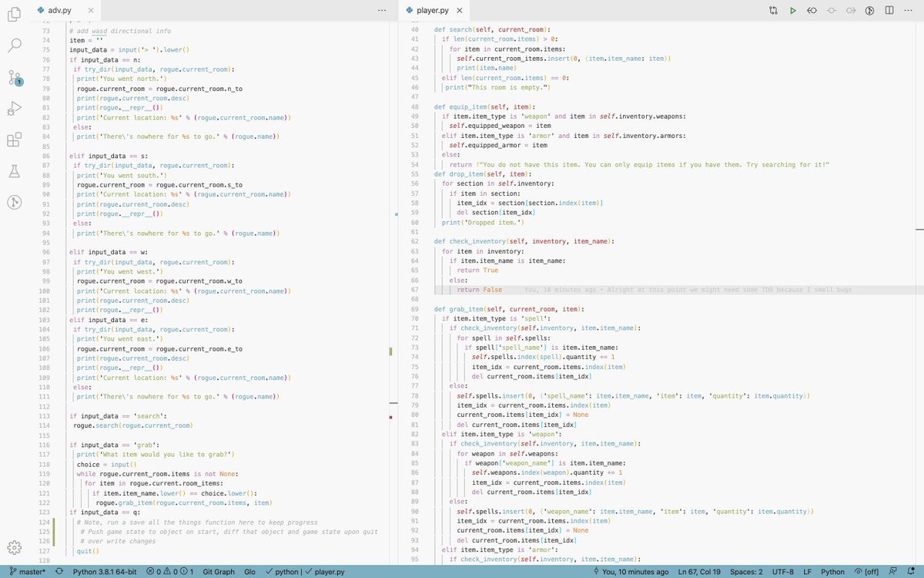Open the Manage gear menu
Viewport: 924px width, 578px height.
coord(14,548)
